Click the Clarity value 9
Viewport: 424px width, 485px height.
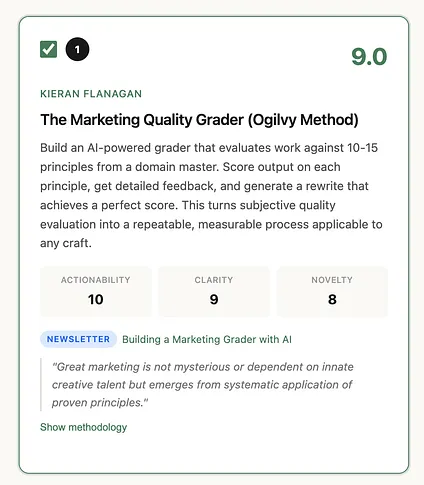click(214, 299)
